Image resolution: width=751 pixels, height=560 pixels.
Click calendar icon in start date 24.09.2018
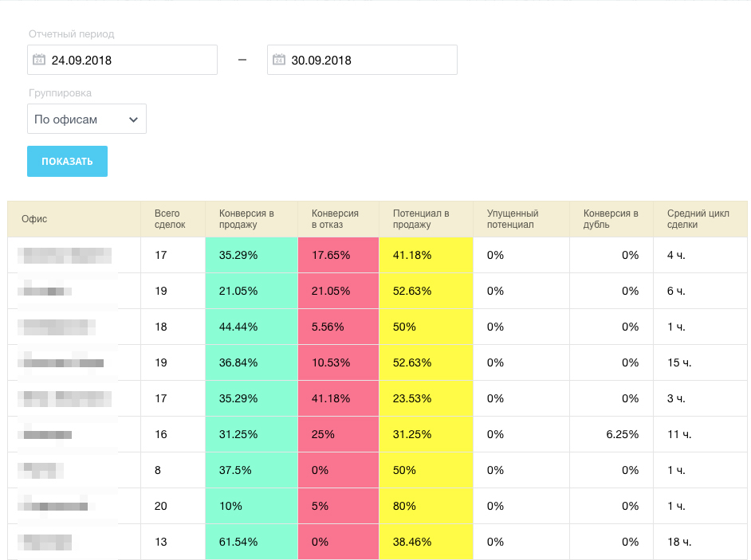pos(39,60)
